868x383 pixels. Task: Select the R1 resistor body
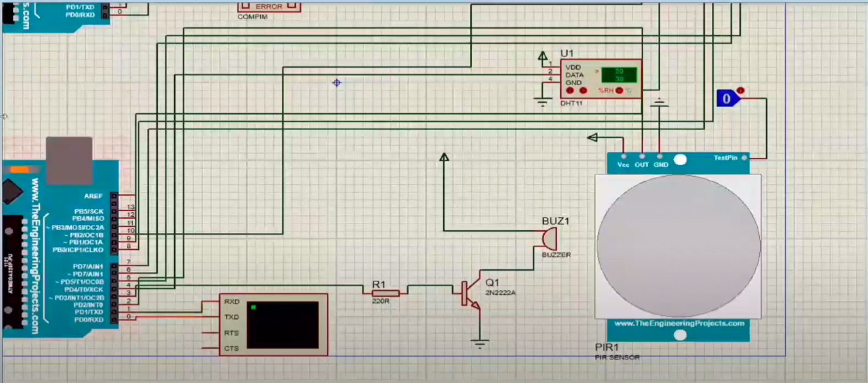tap(385, 294)
